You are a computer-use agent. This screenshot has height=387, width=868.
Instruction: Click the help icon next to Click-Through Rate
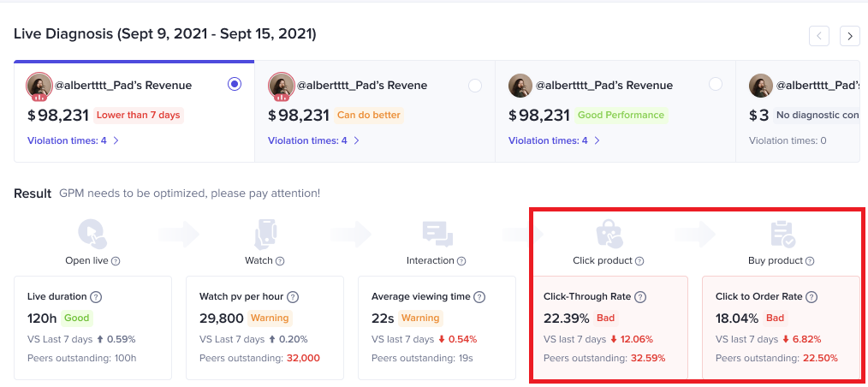(640, 297)
